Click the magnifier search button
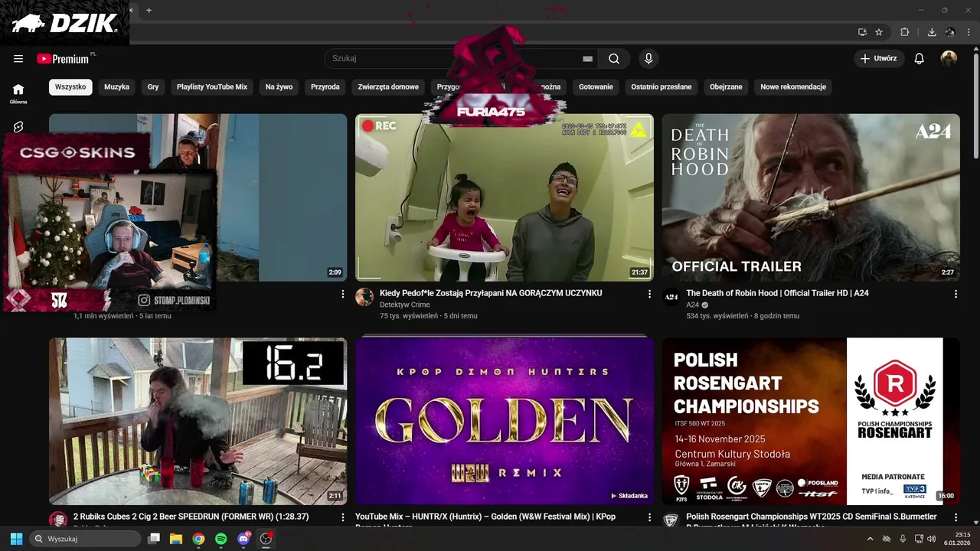This screenshot has width=980, height=551. (x=614, y=59)
